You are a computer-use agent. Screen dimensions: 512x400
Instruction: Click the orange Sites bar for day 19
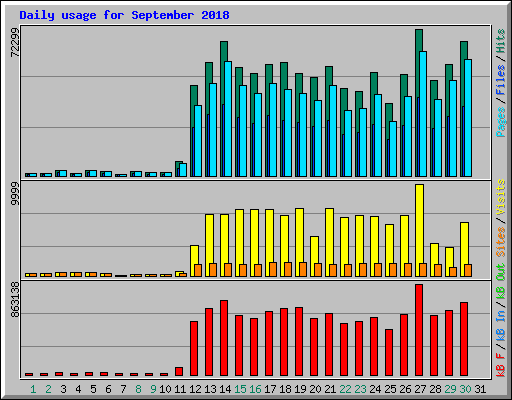[x=303, y=269]
